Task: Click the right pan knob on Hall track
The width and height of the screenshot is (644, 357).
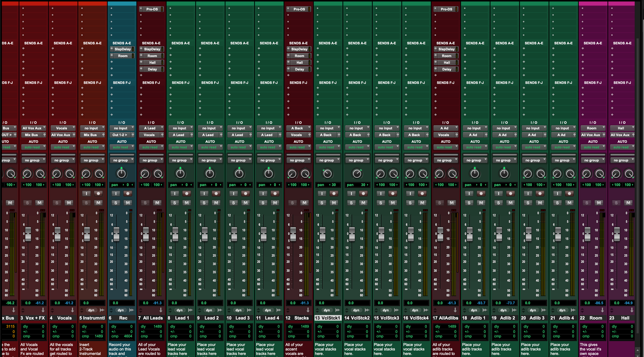Action: point(629,174)
